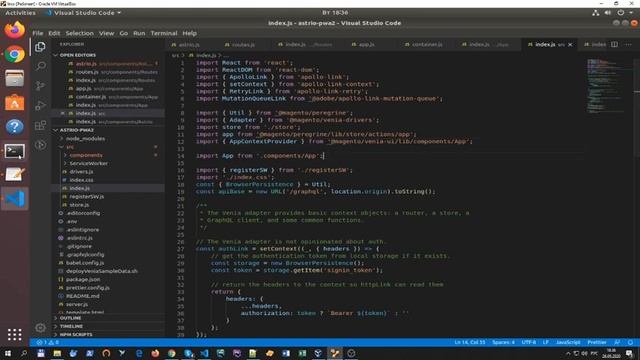Expand the node_modules folder
Image resolution: width=640 pixels, height=360 pixels.
click(85, 139)
